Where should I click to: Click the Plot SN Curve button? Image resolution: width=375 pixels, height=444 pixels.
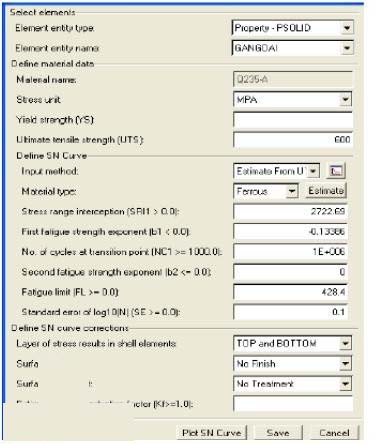click(212, 433)
